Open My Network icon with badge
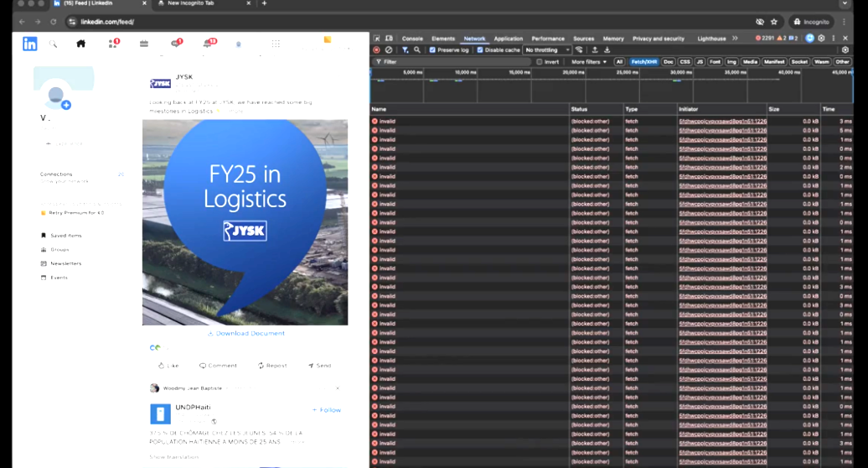This screenshot has height=468, width=868. tap(113, 44)
